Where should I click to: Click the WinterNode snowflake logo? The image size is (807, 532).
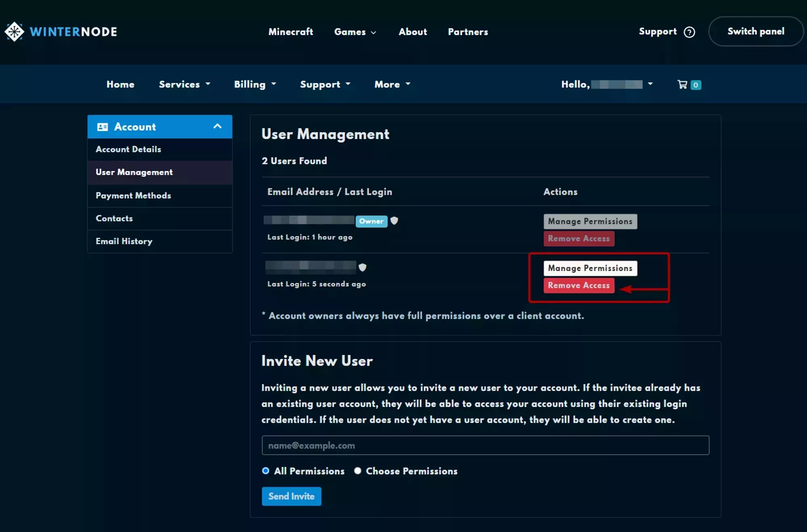15,31
